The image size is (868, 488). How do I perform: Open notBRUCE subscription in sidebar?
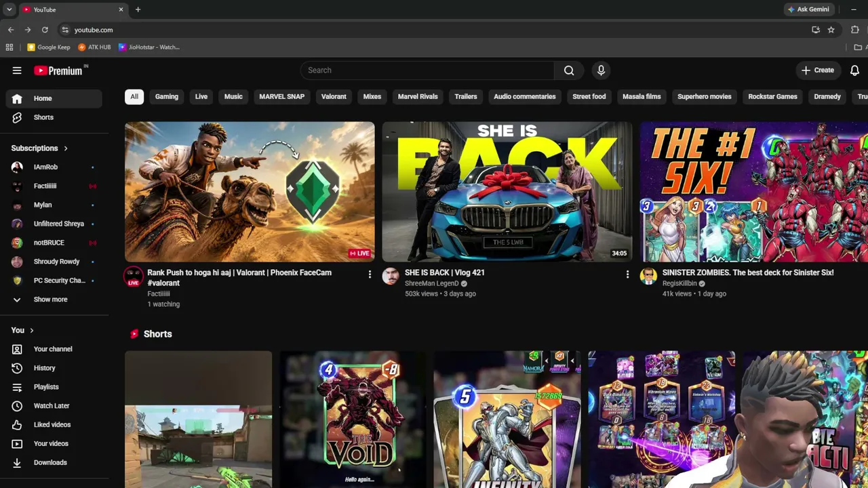[54, 243]
